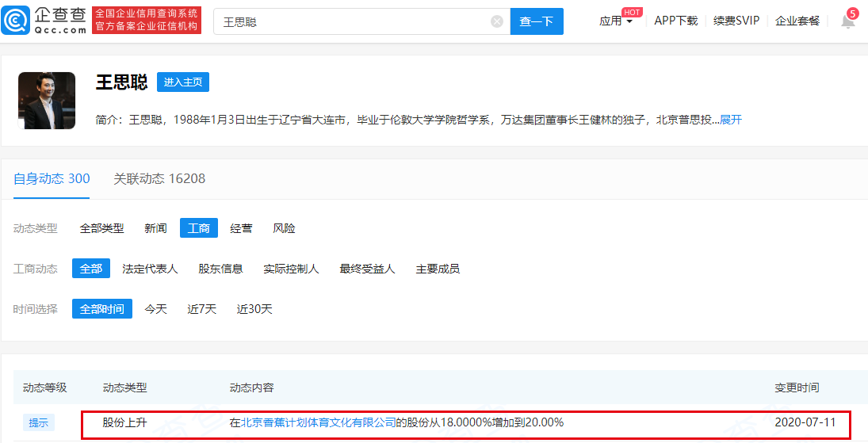Switch to the 关联动态 16208 tab
Screen dimensions: 868x443
point(159,178)
